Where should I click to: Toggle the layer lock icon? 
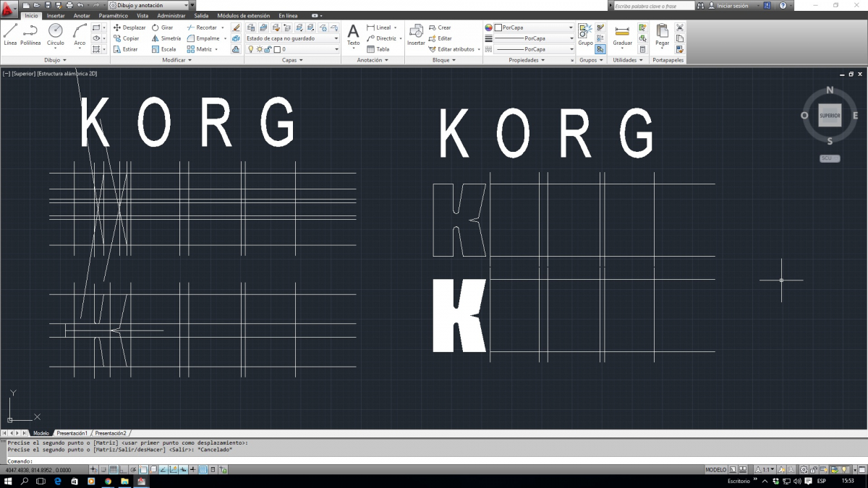[x=268, y=50]
